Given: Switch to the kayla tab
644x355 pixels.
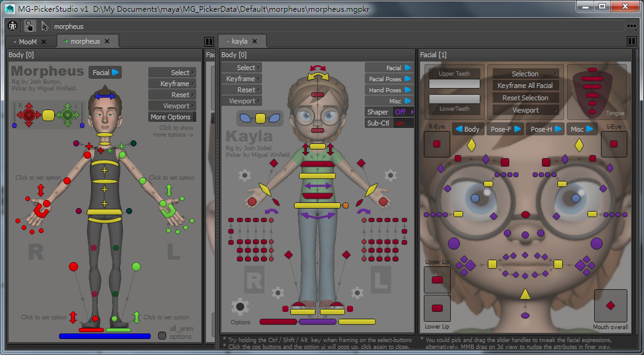Looking at the screenshot, I should tap(239, 41).
